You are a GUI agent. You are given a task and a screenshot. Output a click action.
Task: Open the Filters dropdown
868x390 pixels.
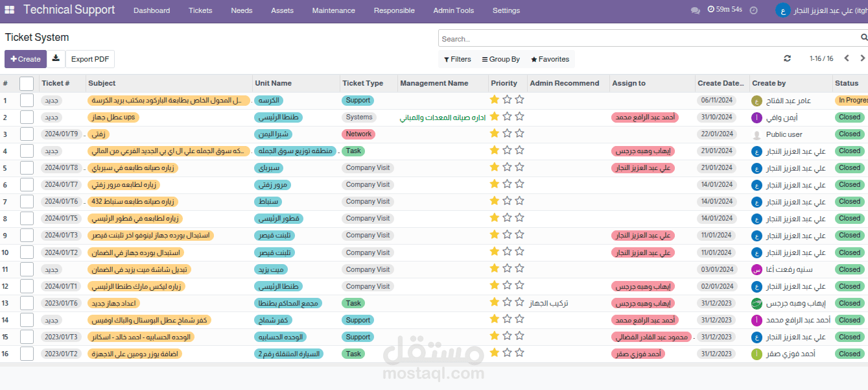[x=458, y=59]
